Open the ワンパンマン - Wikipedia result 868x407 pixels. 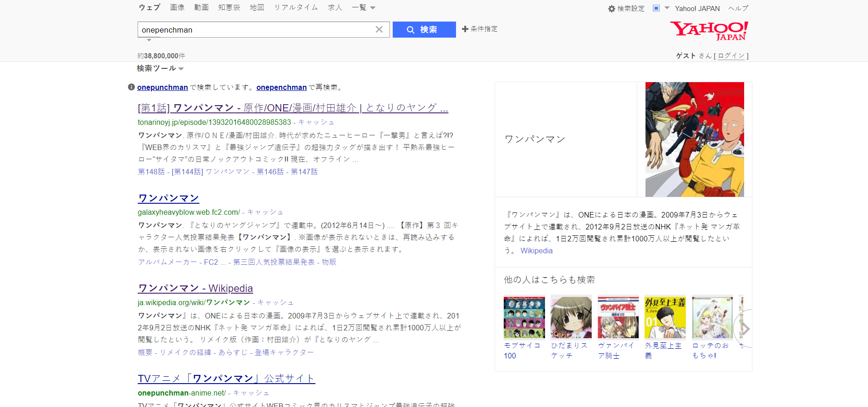point(195,288)
